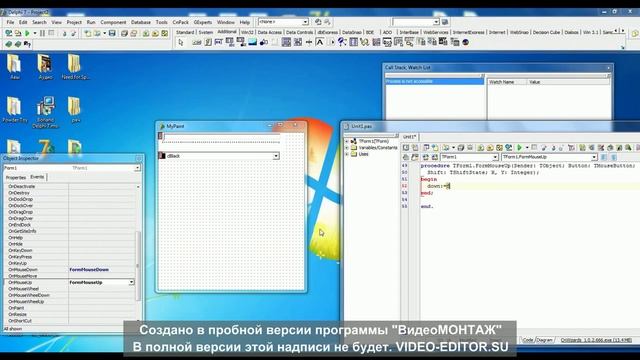Select the SpeedButton component in Additional palette

pyautogui.click(x=208, y=42)
